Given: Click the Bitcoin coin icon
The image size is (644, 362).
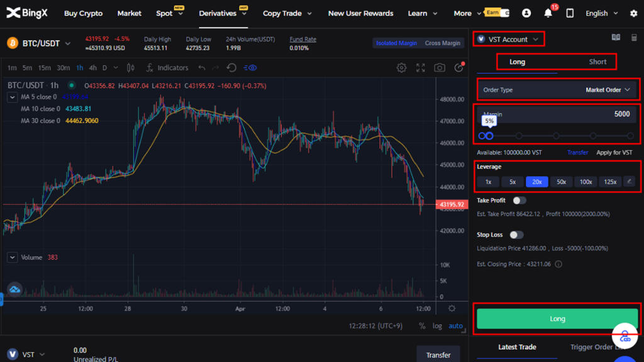Looking at the screenshot, I should [13, 43].
